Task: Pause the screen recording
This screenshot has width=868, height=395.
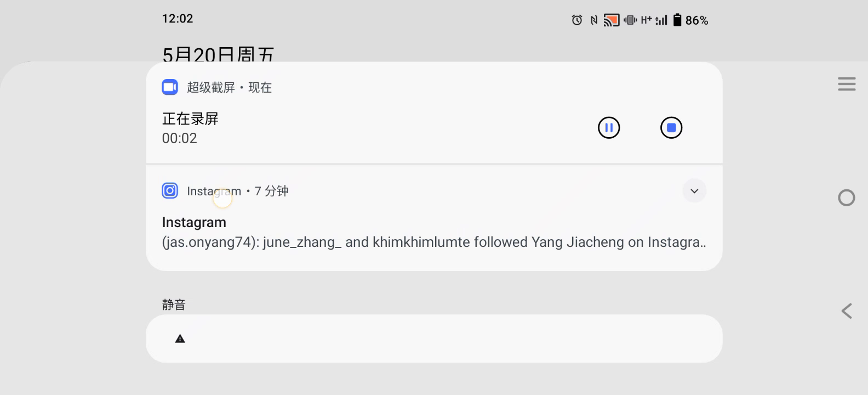Action: pyautogui.click(x=609, y=128)
